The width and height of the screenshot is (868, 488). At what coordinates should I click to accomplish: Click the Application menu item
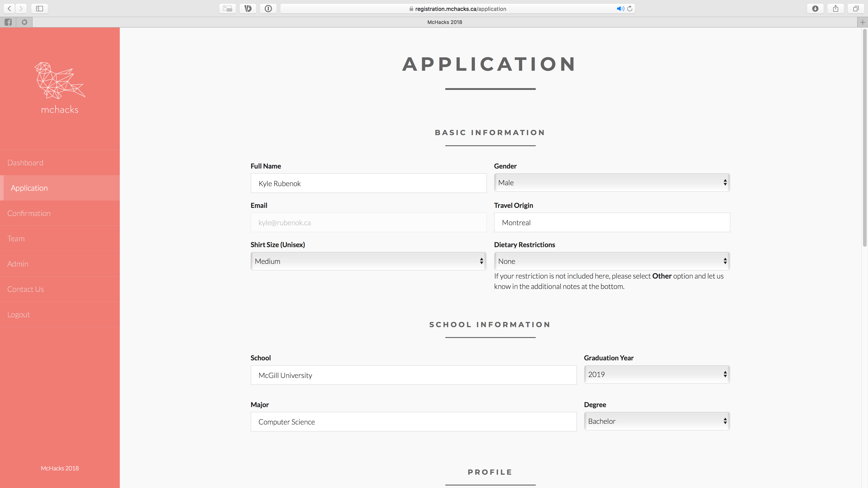pos(60,188)
